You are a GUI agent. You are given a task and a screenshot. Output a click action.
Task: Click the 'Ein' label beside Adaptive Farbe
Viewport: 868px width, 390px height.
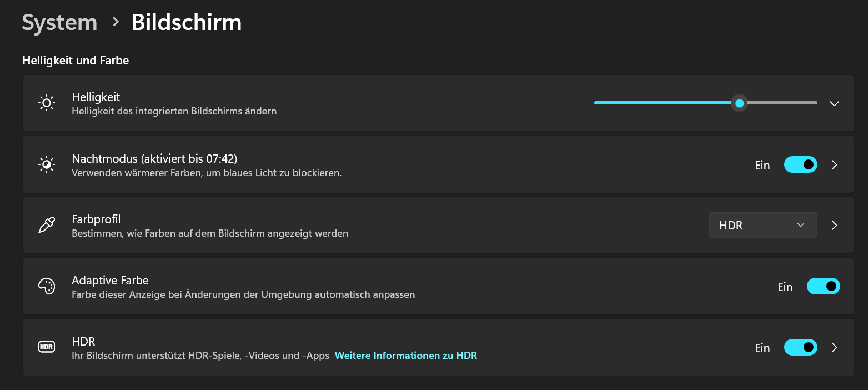785,287
